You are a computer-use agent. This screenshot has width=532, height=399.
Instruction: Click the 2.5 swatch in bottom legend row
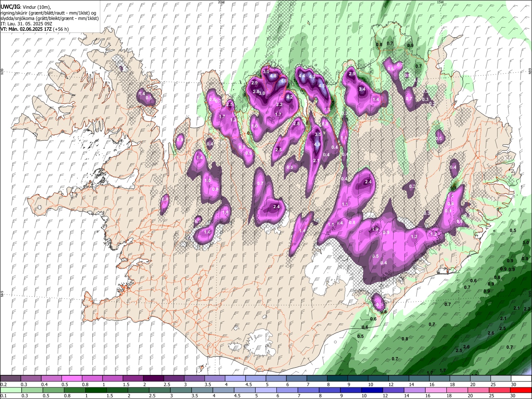point(159,390)
